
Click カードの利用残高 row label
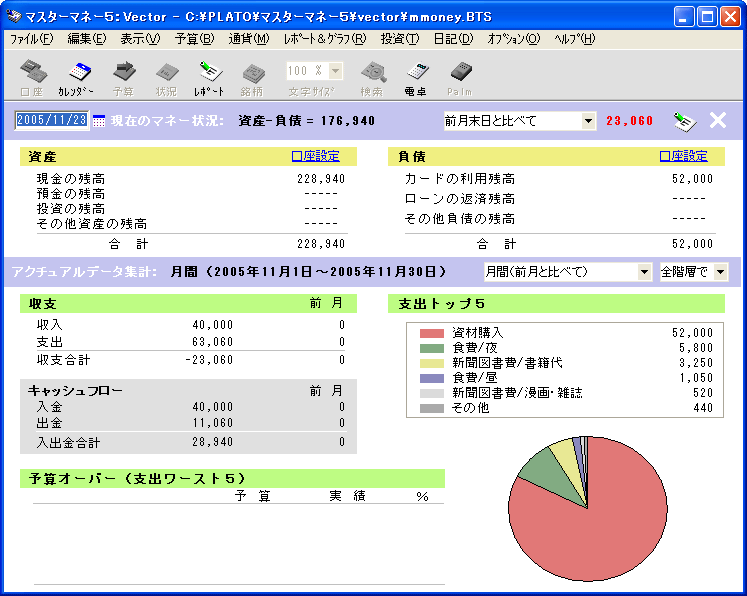pos(460,179)
